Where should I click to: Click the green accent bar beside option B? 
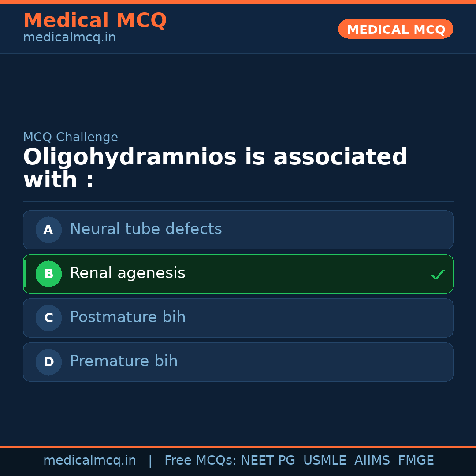25,274
